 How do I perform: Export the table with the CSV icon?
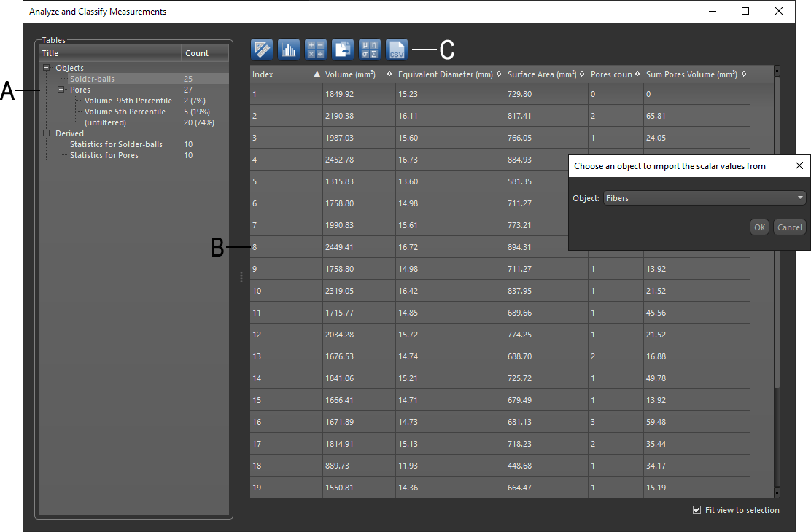(397, 50)
